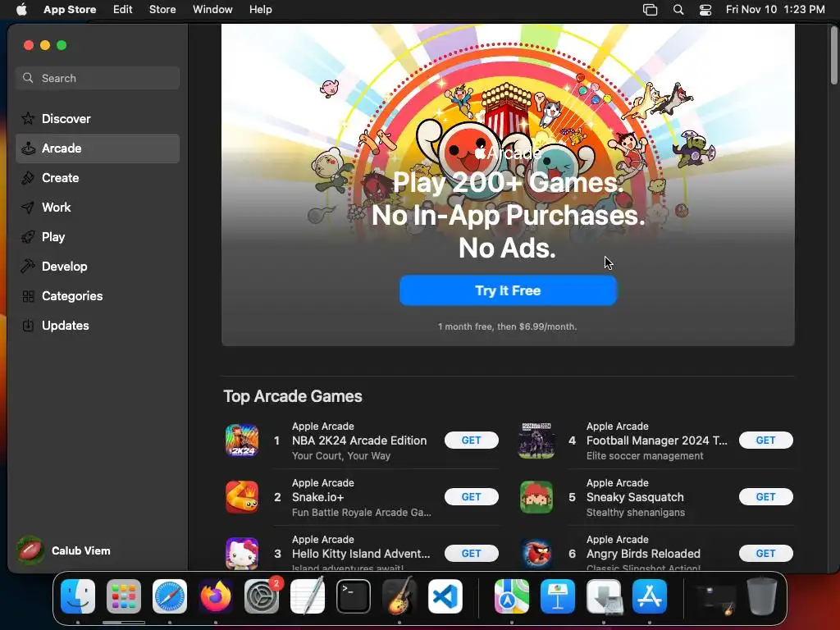
Task: Open GarageBand from the Dock
Action: tap(399, 596)
